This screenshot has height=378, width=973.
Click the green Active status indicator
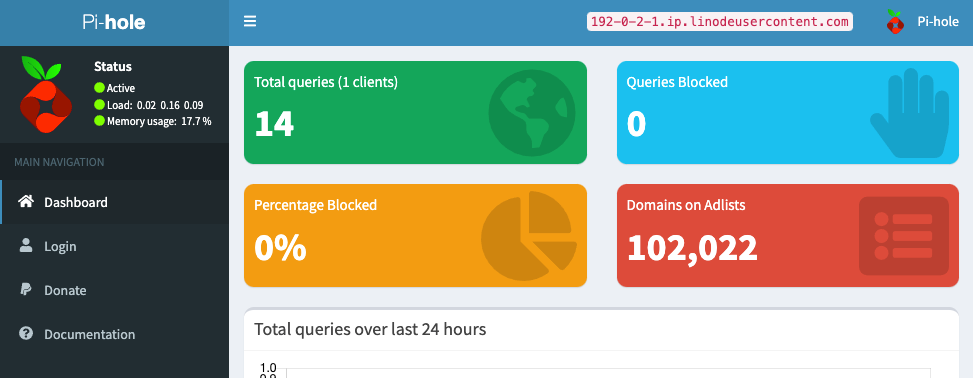tap(99, 88)
